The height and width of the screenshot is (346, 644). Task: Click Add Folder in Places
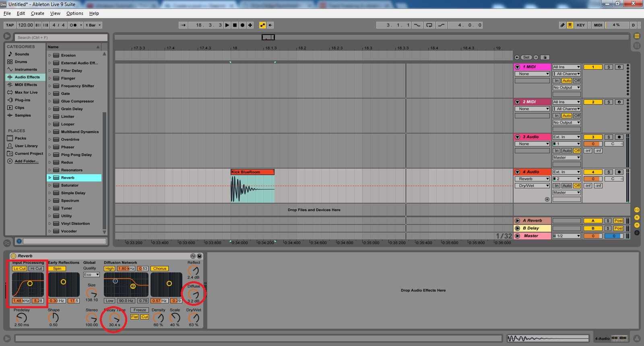pyautogui.click(x=27, y=161)
